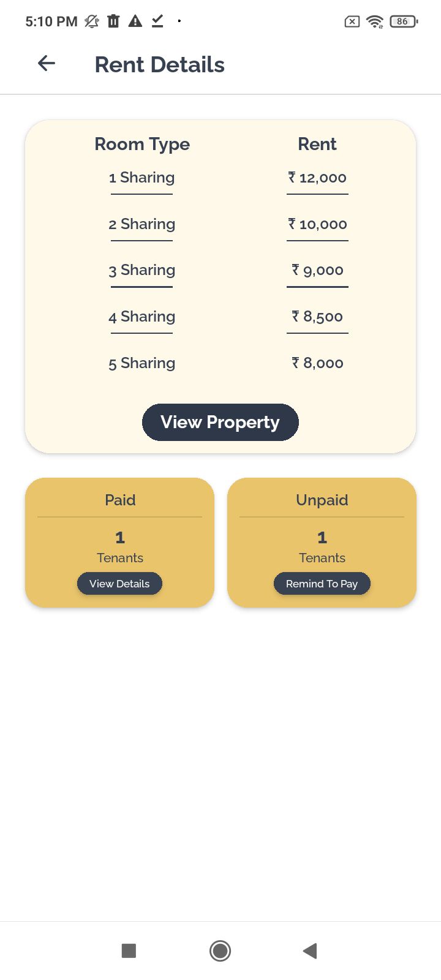Tap View Details for paid tenants
The image size is (441, 980).
pos(119,584)
